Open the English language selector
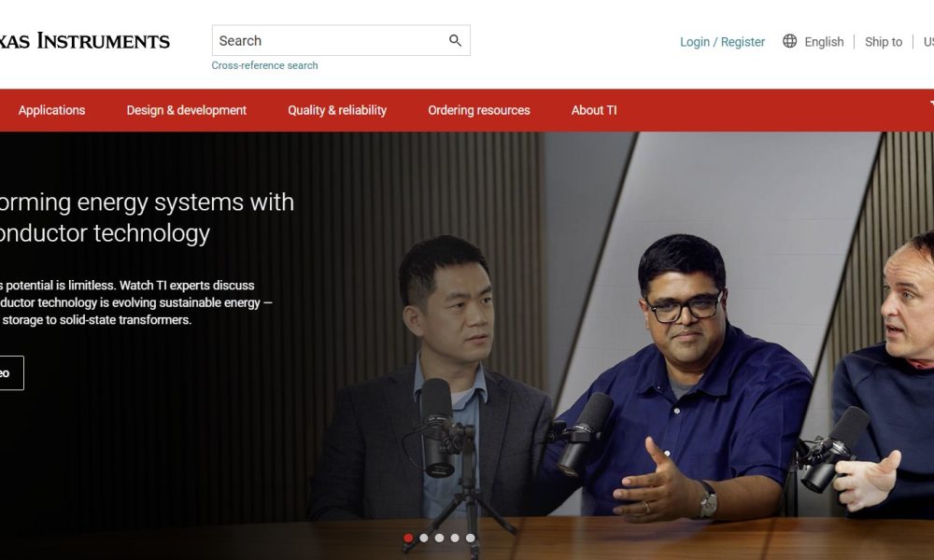This screenshot has width=934, height=560. coord(823,41)
